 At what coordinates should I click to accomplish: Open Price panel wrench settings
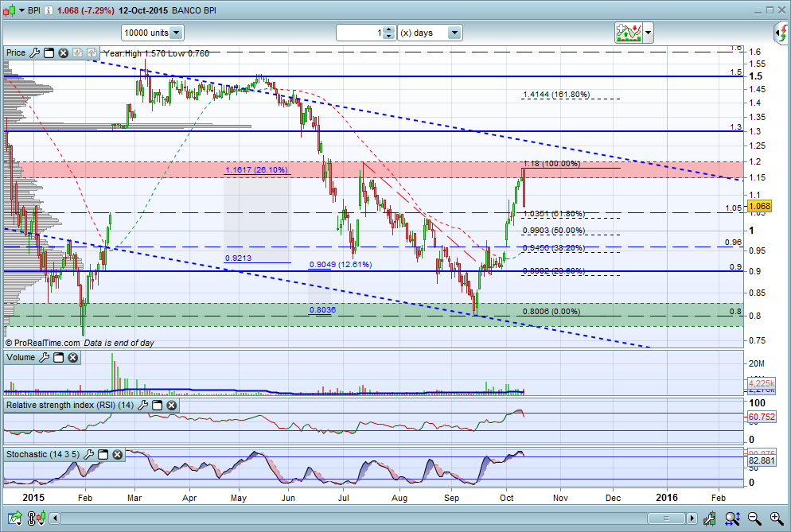(x=35, y=53)
